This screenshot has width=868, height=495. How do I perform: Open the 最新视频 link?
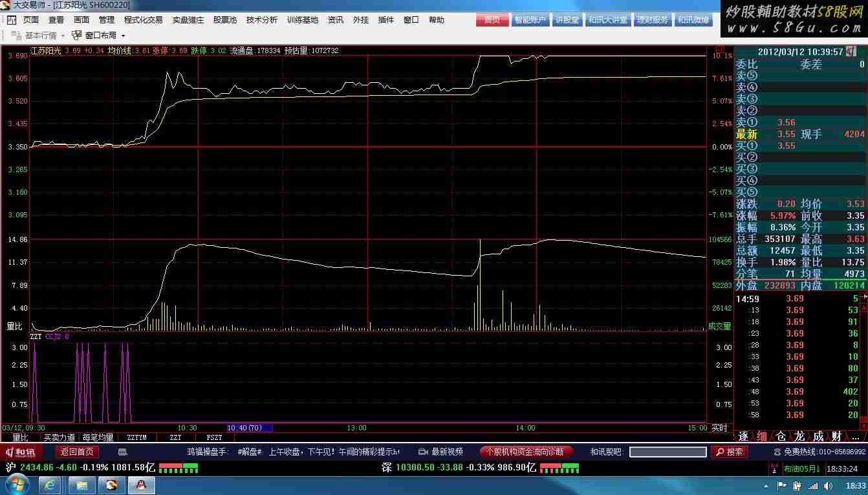click(x=447, y=452)
